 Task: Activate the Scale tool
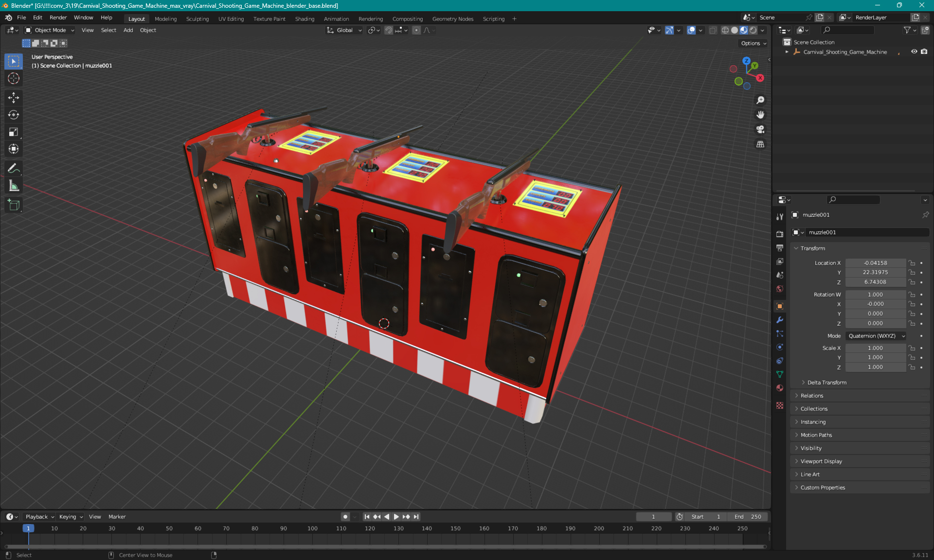(14, 132)
